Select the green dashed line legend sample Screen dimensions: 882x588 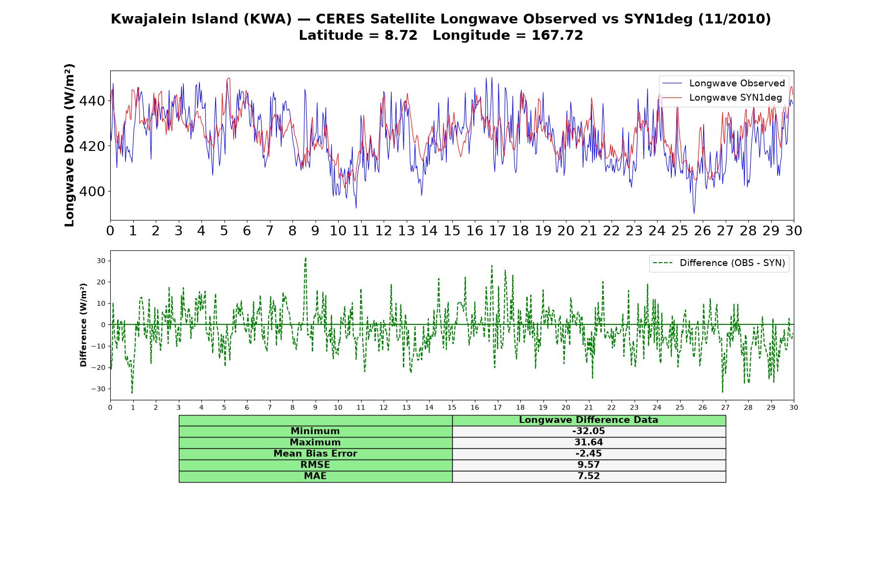[x=662, y=263]
